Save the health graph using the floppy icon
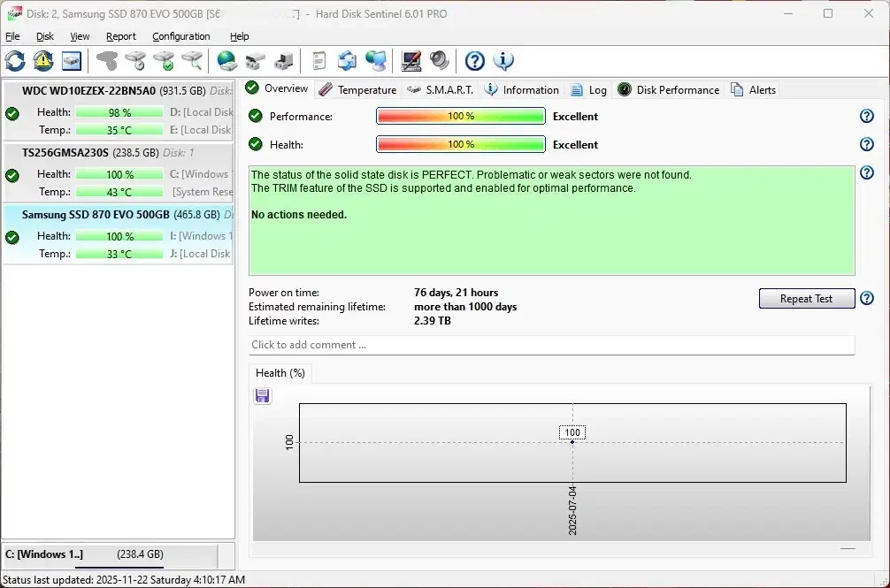 263,396
